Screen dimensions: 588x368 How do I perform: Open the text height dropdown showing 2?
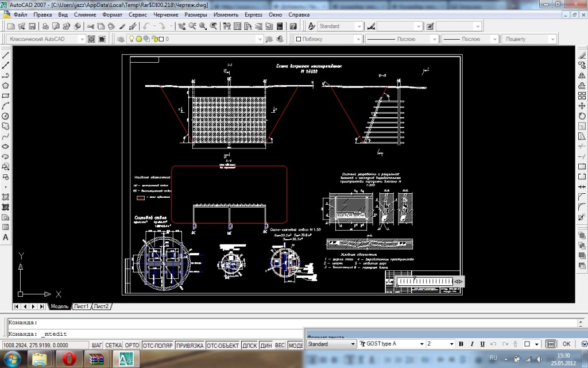pos(451,344)
